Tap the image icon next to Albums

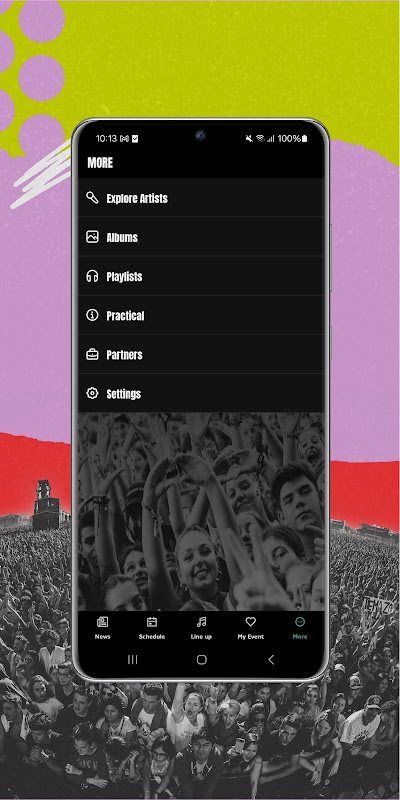click(x=92, y=237)
